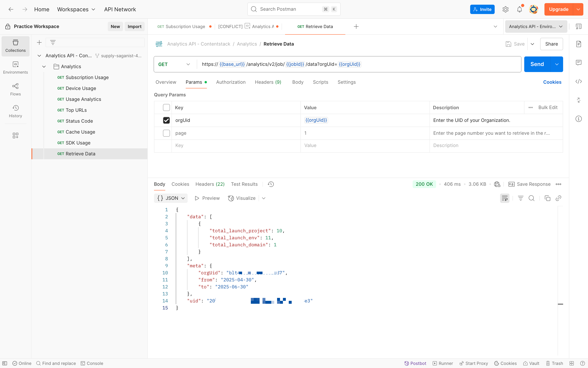Switch to the request Settings tab

(x=346, y=82)
